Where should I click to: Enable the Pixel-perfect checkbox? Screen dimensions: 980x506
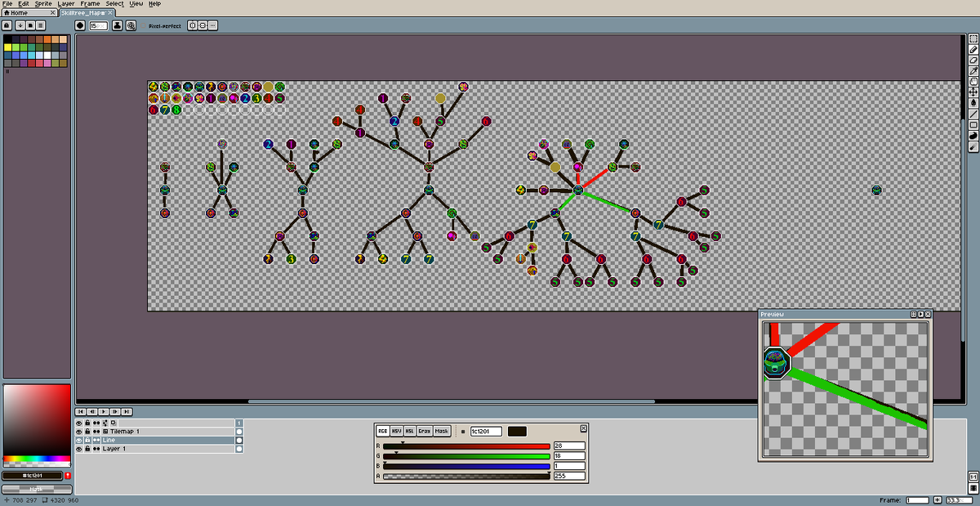click(x=165, y=25)
